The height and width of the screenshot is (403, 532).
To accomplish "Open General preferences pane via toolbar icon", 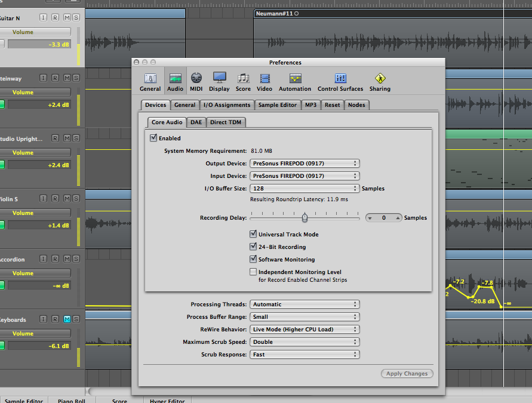I will click(150, 82).
